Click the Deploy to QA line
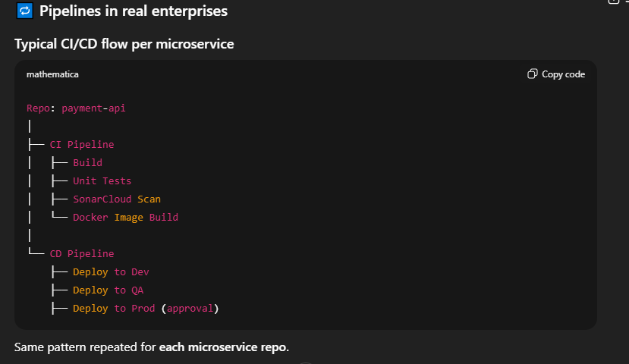 108,290
